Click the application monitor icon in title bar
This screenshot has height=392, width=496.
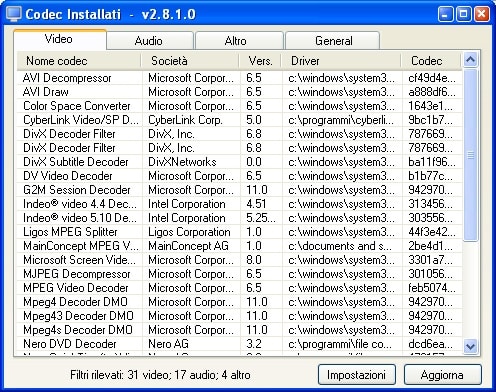point(14,14)
